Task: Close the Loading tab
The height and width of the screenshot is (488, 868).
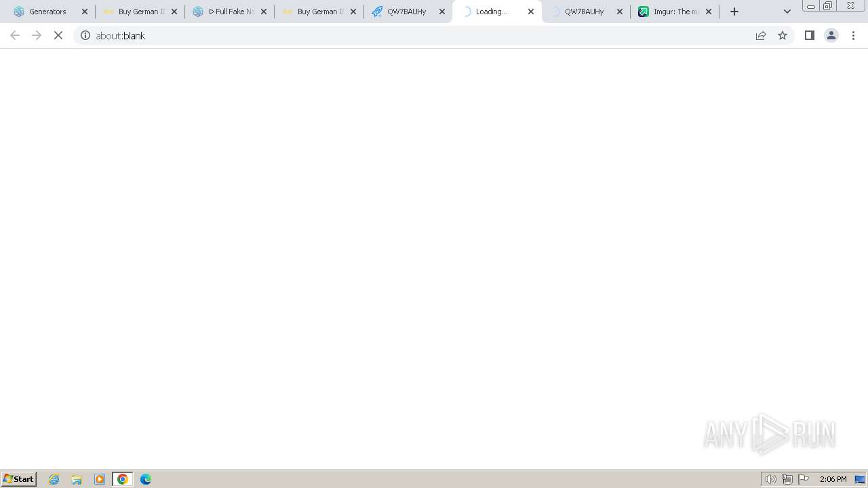Action: click(531, 12)
